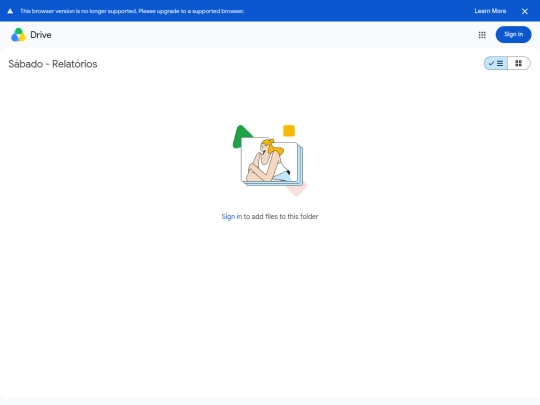Click the blue Sign in button
This screenshot has width=540, height=405.
513,34
